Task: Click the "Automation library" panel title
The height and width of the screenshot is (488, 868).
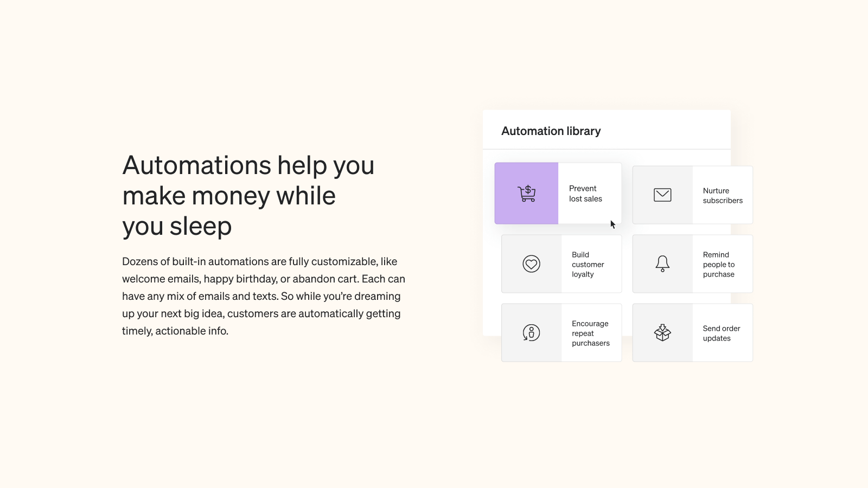Action: click(x=551, y=131)
